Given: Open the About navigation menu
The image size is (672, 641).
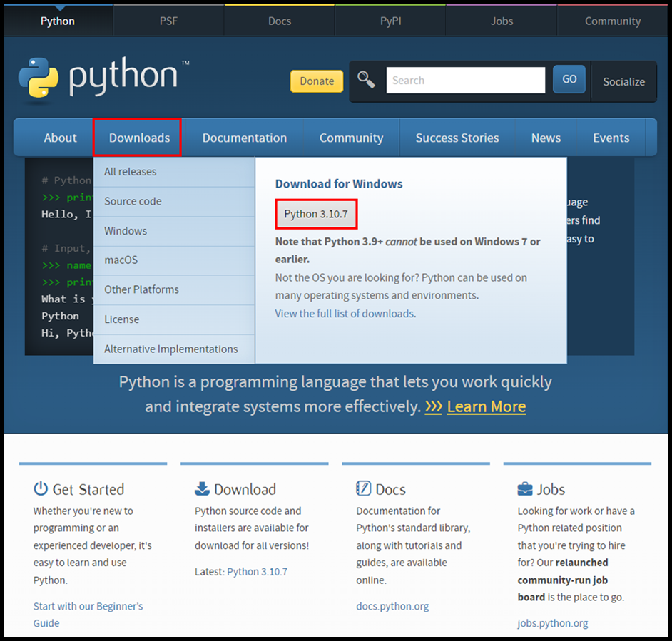Looking at the screenshot, I should [x=60, y=138].
